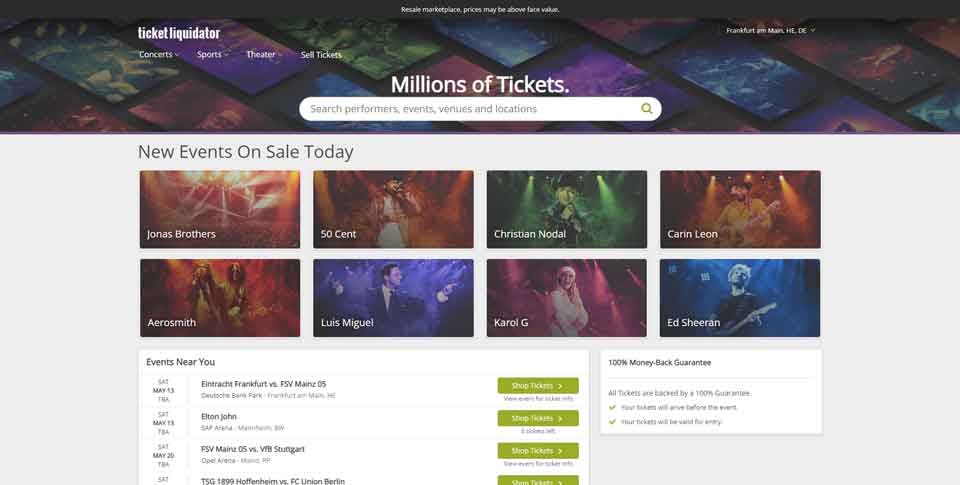Shop Tickets for Eintracht Frankfurt vs. FSV Mainz 05
Viewport: 960px width, 485px height.
click(x=538, y=386)
